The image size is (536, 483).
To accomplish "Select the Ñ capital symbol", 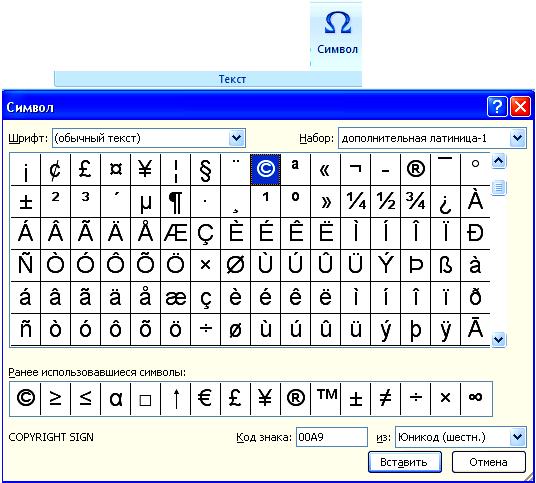I will (26, 266).
